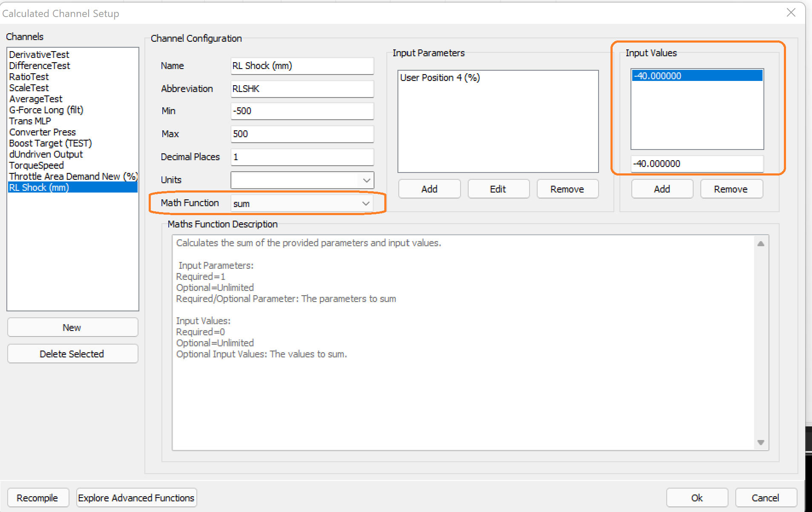Remove the selected input parameter
812x512 pixels.
pos(567,189)
